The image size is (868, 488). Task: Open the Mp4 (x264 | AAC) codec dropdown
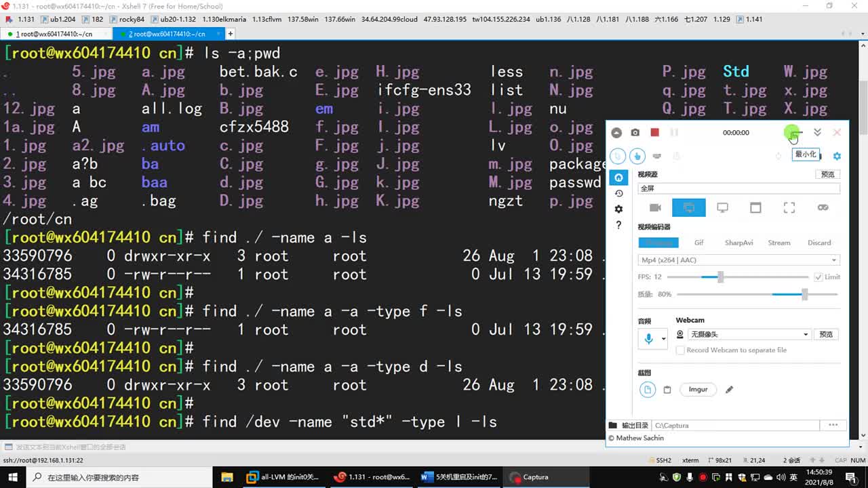(739, 260)
